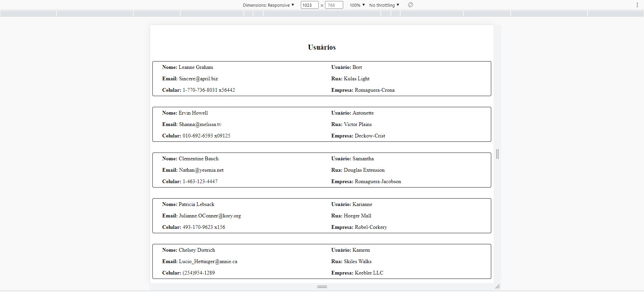
Task: Click the company Keebler LLC
Action: (369, 273)
